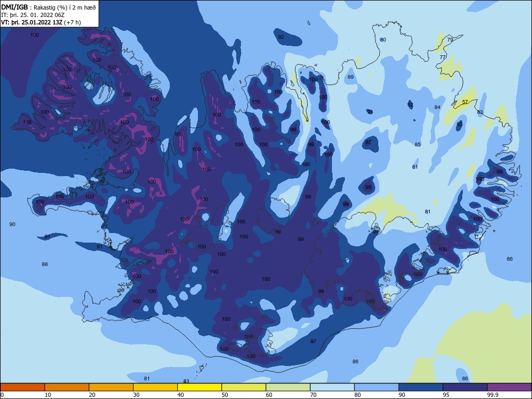Click the '30' tick label on the legend
532x399 pixels.
[x=136, y=395]
